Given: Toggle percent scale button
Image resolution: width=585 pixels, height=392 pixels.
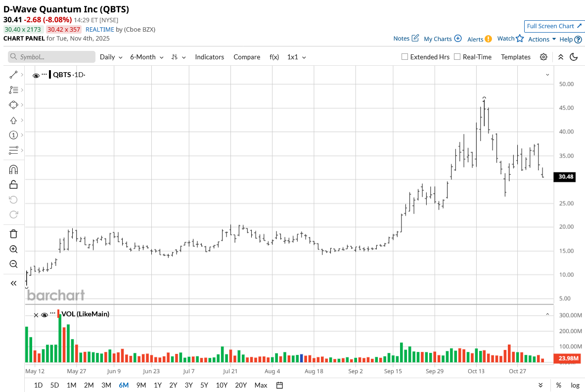Looking at the screenshot, I should click(x=558, y=385).
